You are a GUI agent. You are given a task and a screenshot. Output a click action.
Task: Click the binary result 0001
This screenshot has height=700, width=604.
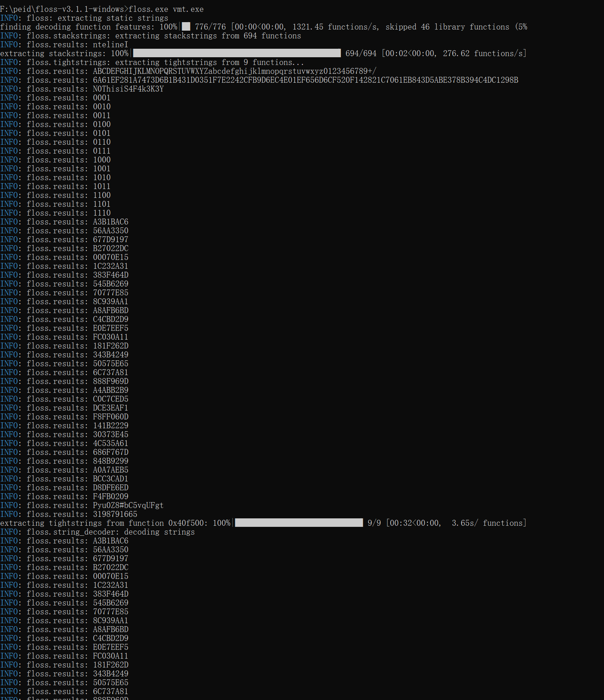pyautogui.click(x=102, y=98)
